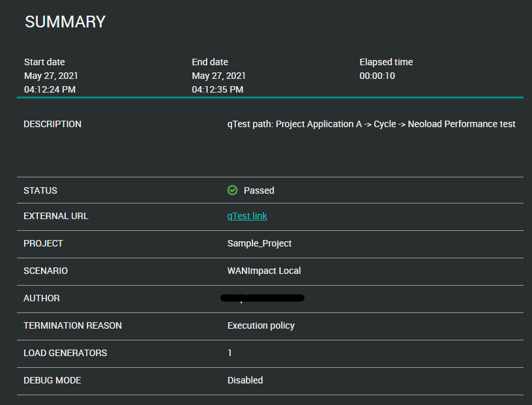
Task: Click the elapsed time value 00:00:10
Action: click(377, 76)
